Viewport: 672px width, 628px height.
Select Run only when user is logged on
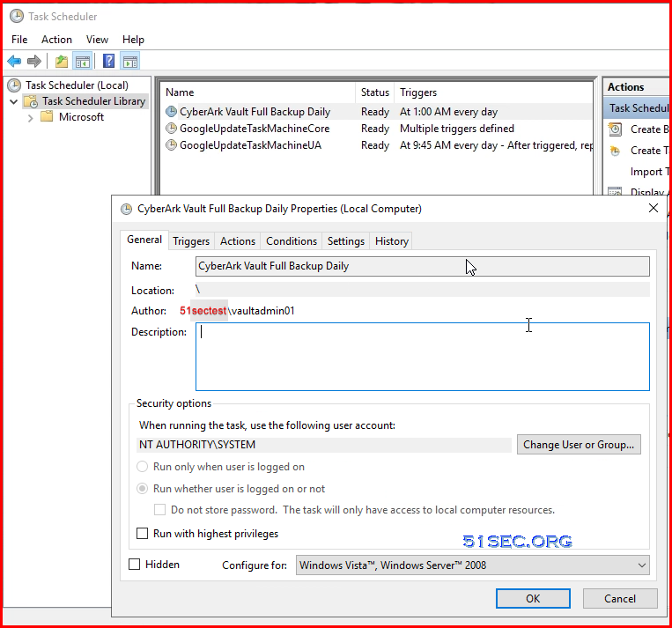pyautogui.click(x=143, y=467)
